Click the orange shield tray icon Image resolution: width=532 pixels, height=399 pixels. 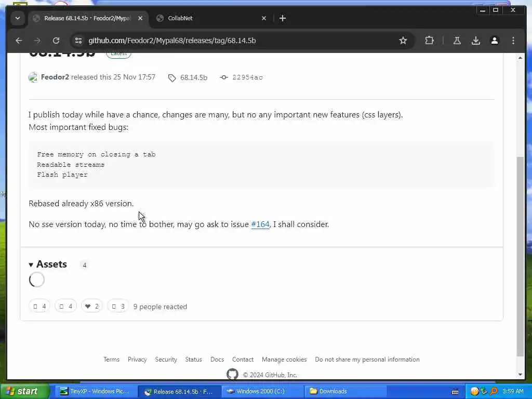pyautogui.click(x=475, y=391)
